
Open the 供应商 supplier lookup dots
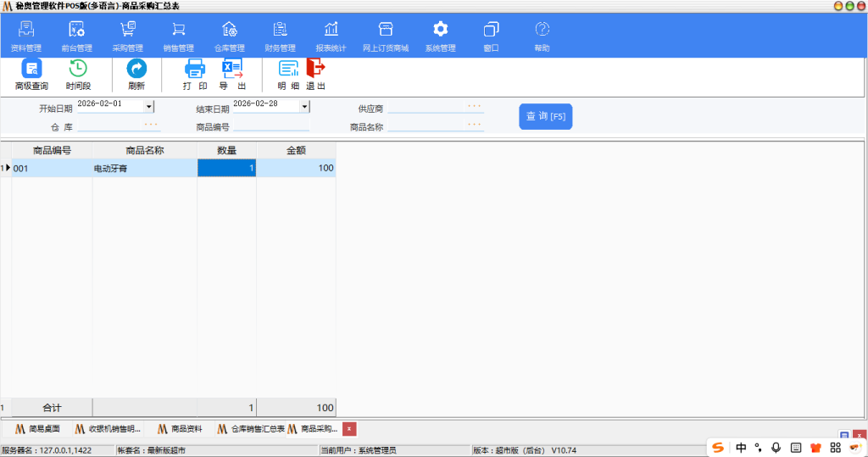[x=474, y=107]
